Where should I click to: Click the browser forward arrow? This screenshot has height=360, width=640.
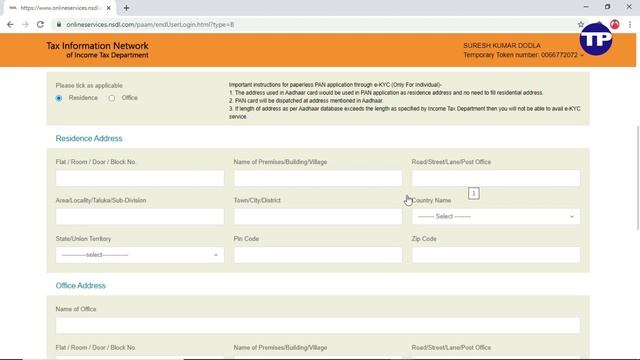pyautogui.click(x=25, y=24)
